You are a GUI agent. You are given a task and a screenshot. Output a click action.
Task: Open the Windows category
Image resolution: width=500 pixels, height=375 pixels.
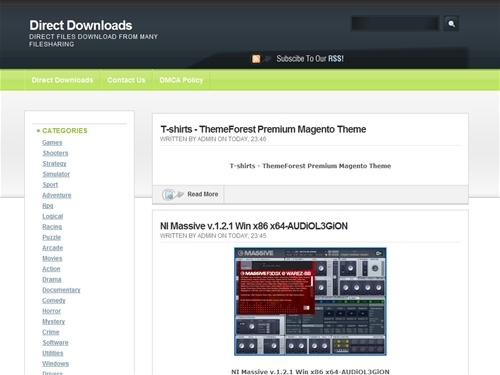[56, 364]
